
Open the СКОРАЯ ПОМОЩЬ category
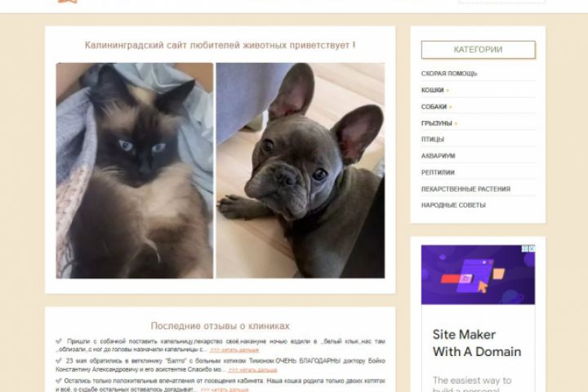449,73
